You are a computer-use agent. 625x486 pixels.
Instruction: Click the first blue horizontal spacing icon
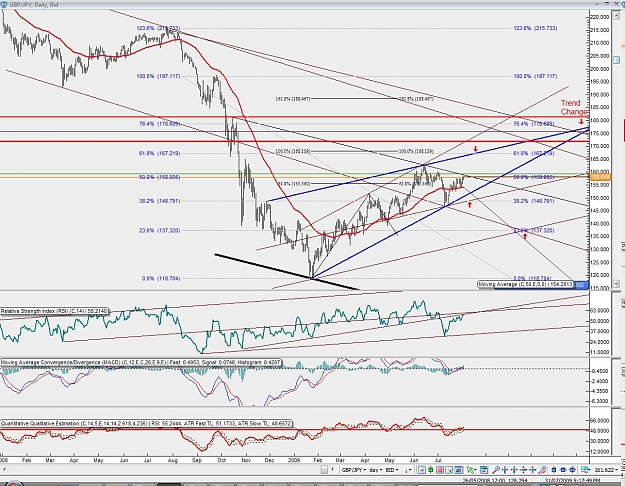click(505, 470)
